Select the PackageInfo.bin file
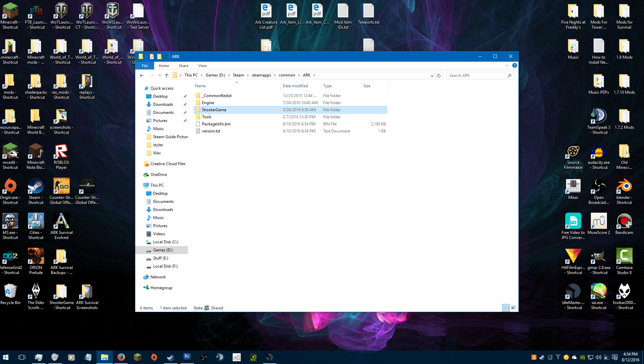Viewport: 644px width, 364px height. point(216,124)
